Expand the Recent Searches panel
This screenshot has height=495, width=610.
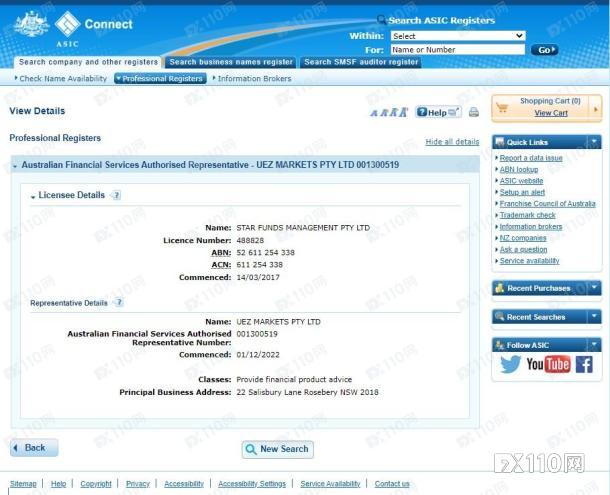click(x=594, y=317)
